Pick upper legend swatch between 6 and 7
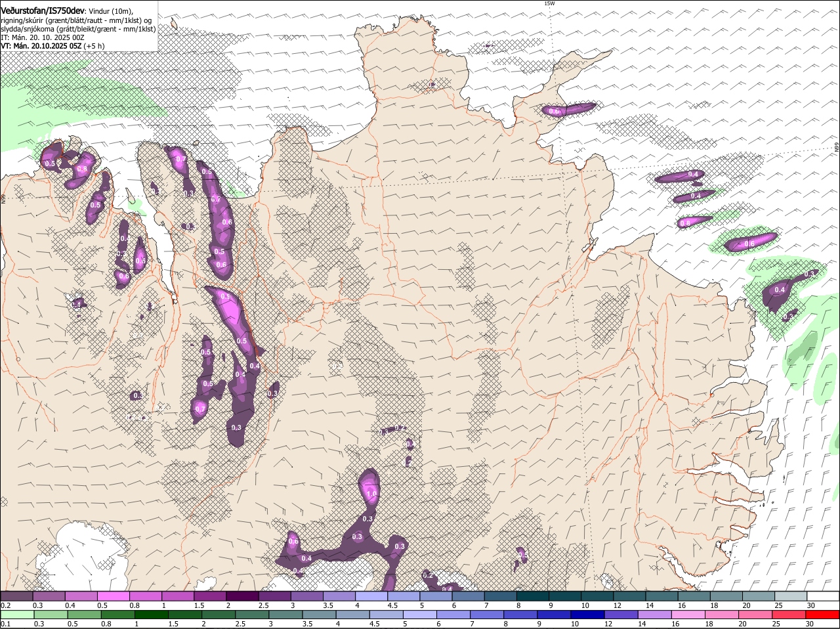Image resolution: width=840 pixels, height=629 pixels. pyautogui.click(x=468, y=596)
